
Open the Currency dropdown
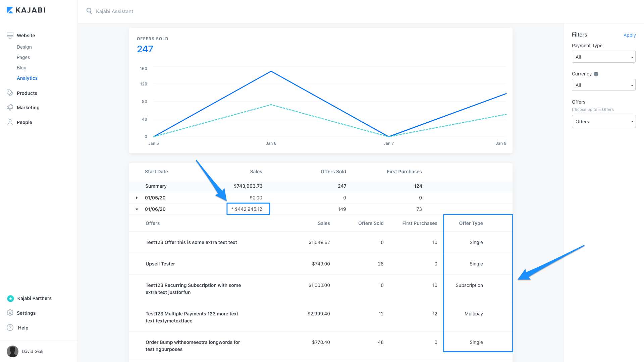point(603,85)
